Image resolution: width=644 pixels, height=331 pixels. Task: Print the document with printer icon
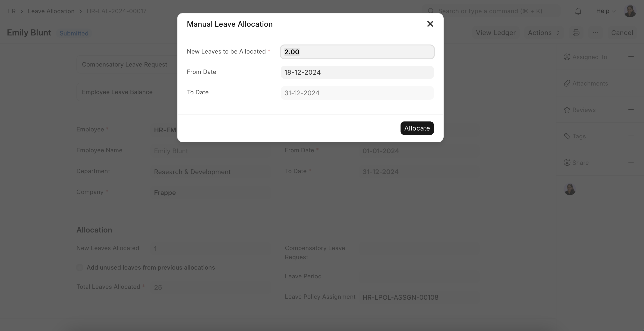tap(576, 33)
